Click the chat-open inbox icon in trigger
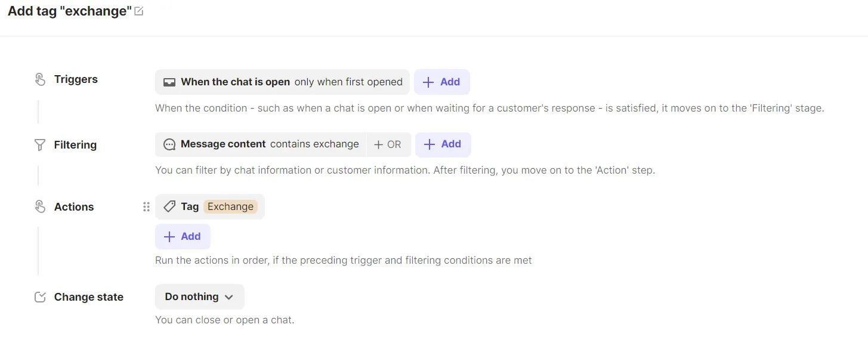Image resolution: width=868 pixels, height=349 pixels. (x=169, y=82)
